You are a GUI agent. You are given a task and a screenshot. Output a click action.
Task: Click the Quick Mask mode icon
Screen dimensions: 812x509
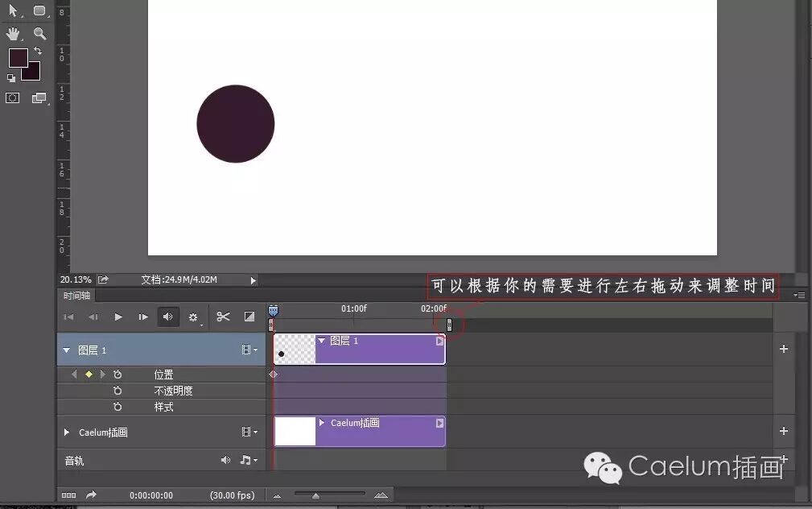pos(12,97)
